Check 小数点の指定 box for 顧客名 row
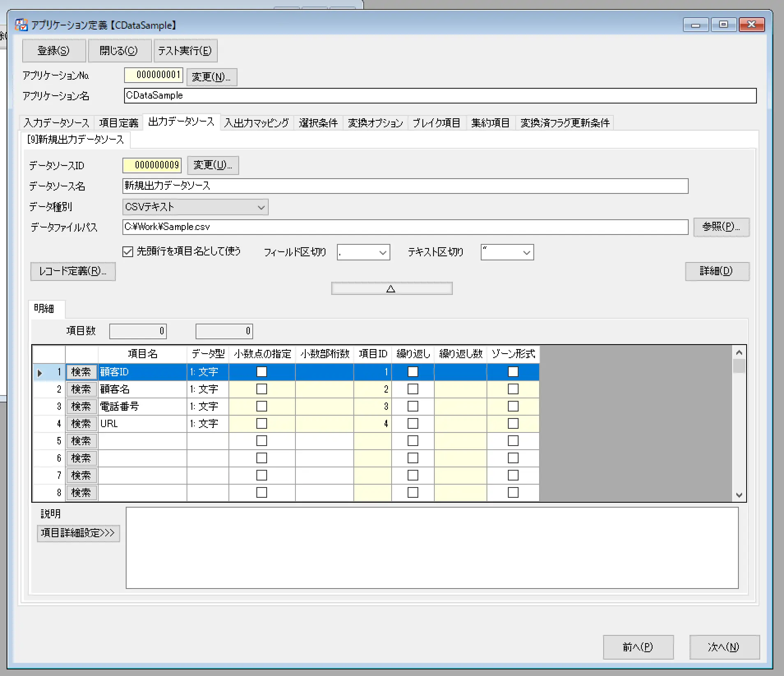The height and width of the screenshot is (676, 784). (262, 389)
